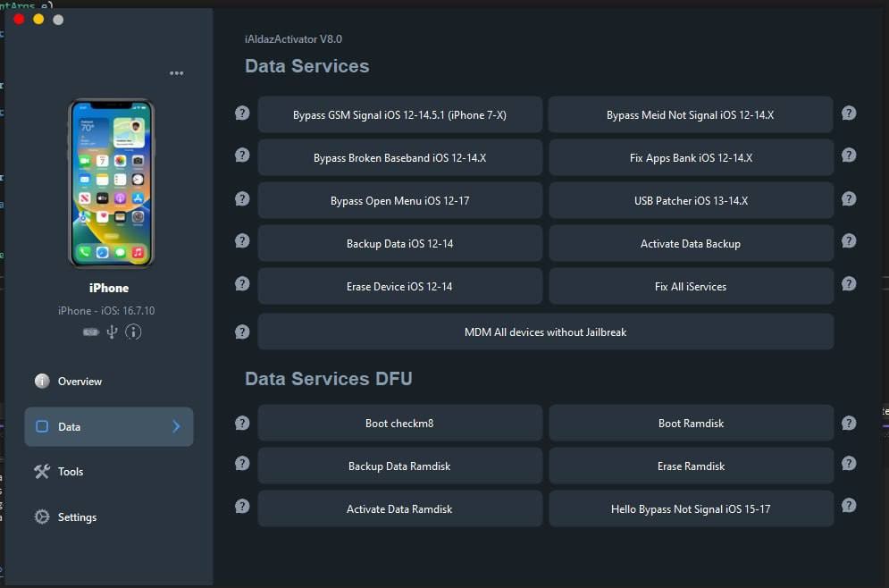Open the three-dots more options menu
Viewport: 889px width, 588px height.
(x=176, y=73)
